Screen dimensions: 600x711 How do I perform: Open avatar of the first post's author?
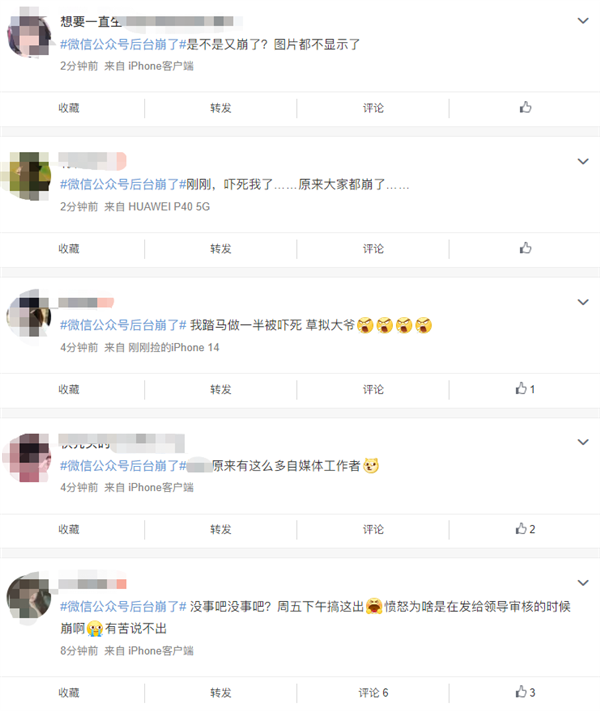(x=29, y=35)
